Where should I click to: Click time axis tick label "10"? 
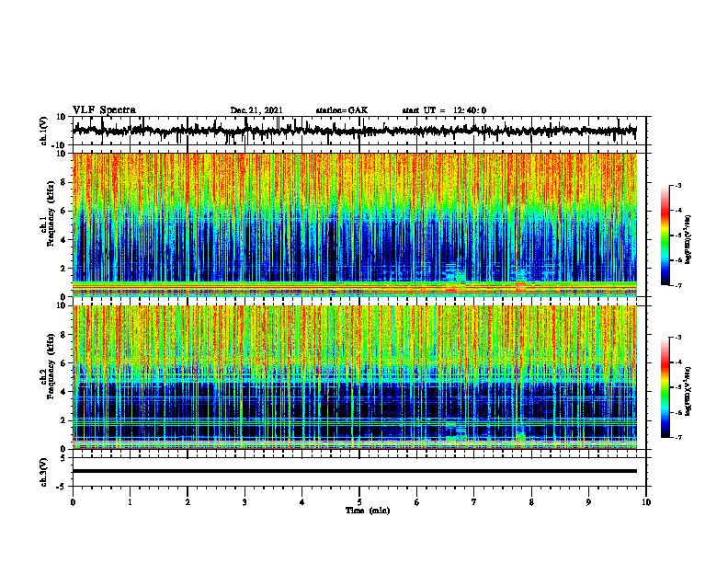pyautogui.click(x=646, y=502)
